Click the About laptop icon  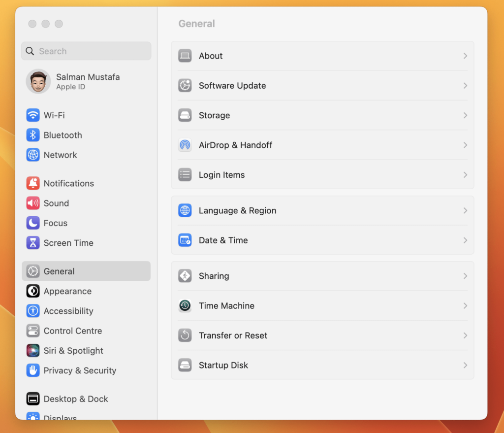coord(185,56)
